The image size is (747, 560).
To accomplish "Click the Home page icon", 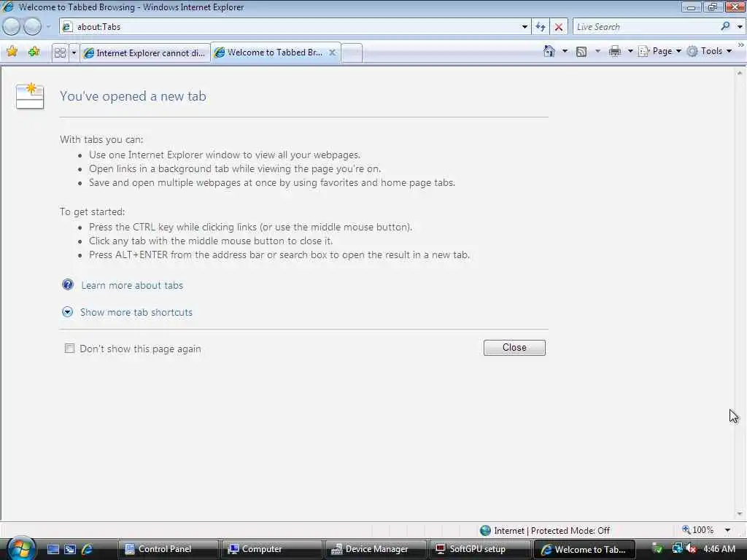I will 549,51.
